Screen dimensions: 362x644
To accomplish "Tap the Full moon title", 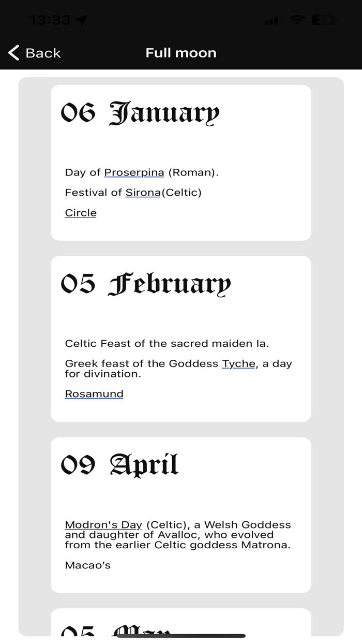I will (181, 52).
